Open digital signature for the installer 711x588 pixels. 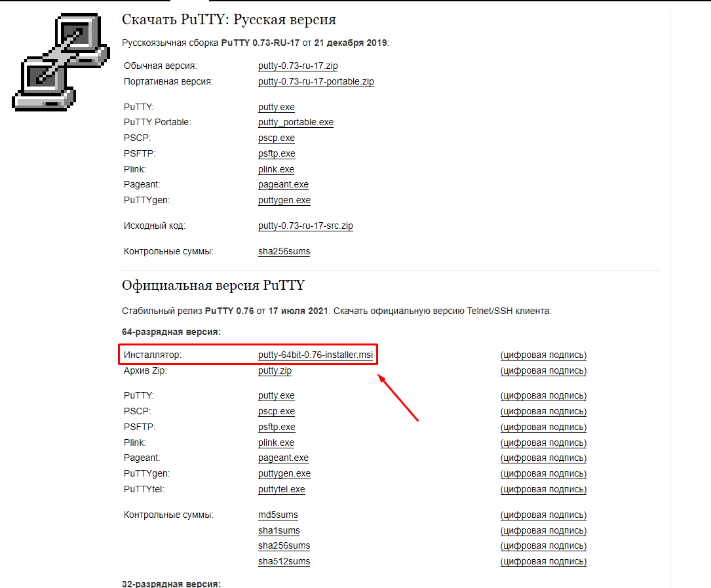(543, 355)
